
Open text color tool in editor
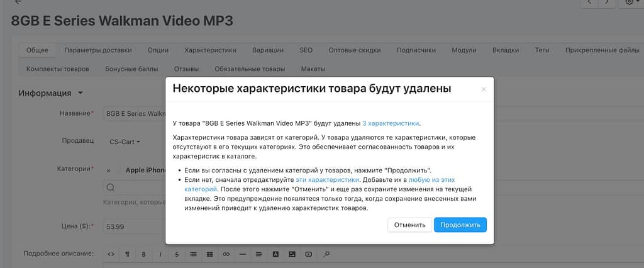click(x=275, y=254)
